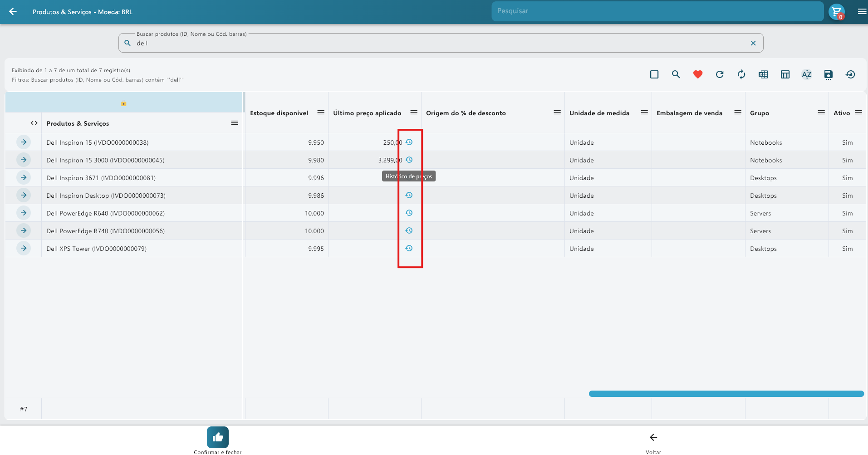
Task: Open price history for Dell PowerEdge R740
Action: coord(409,230)
